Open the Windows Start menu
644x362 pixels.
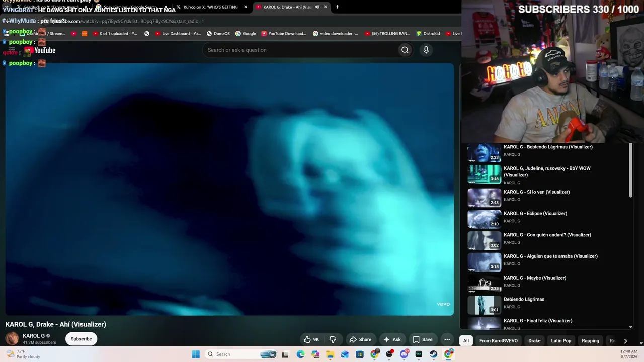coord(196,354)
